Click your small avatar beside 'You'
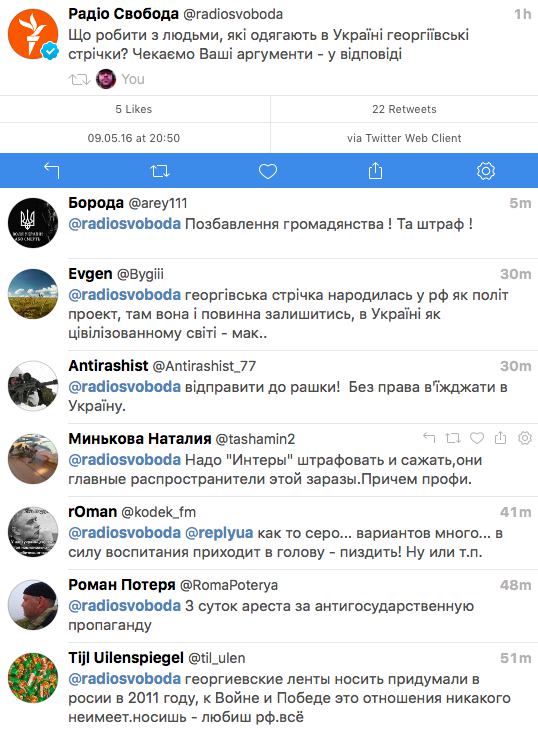Screen dimensions: 538x732 [106, 79]
